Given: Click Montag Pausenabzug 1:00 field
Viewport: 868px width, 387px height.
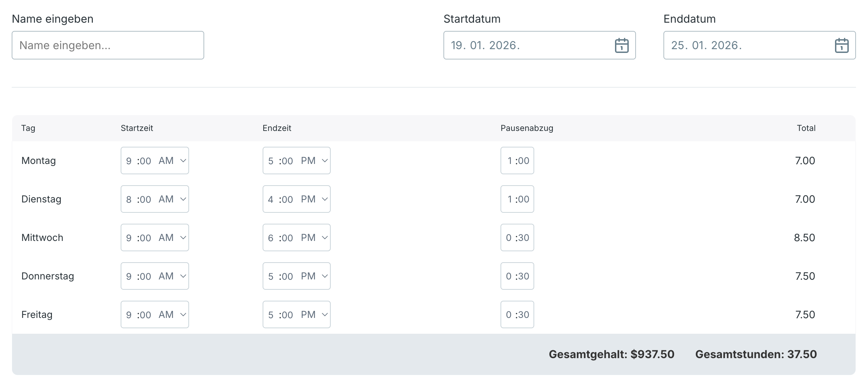Looking at the screenshot, I should coord(517,161).
